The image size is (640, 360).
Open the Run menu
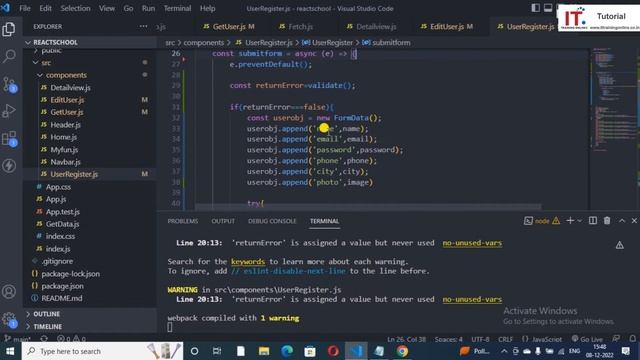148,8
